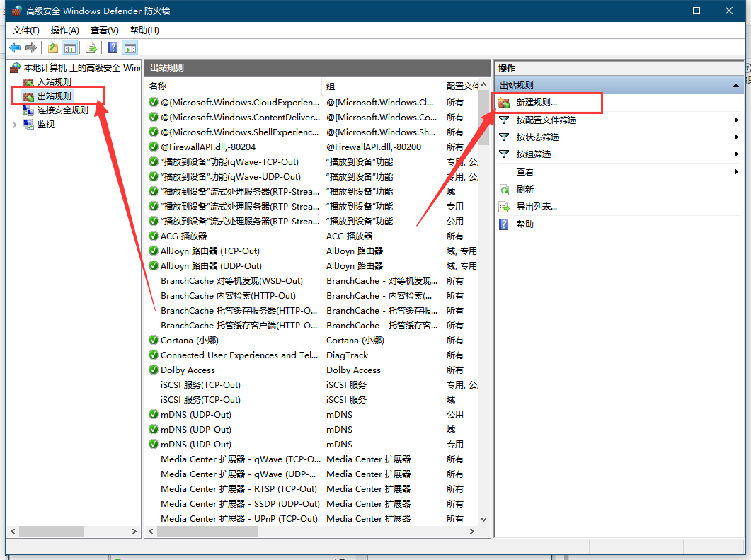Click the 导出列表 icon in actions pane
Viewport: 751px width, 560px height.
[x=504, y=207]
